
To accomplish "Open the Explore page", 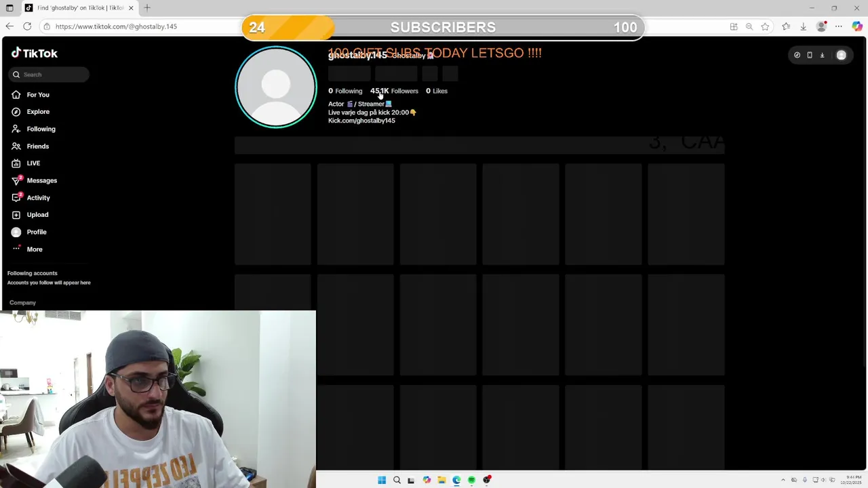I will pyautogui.click(x=38, y=112).
